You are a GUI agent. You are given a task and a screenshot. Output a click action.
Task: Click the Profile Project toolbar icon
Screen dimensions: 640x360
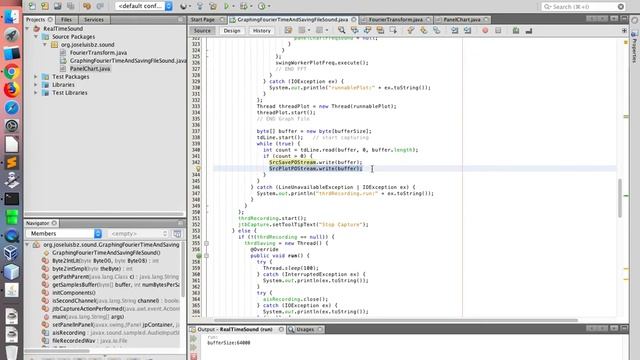point(262,6)
